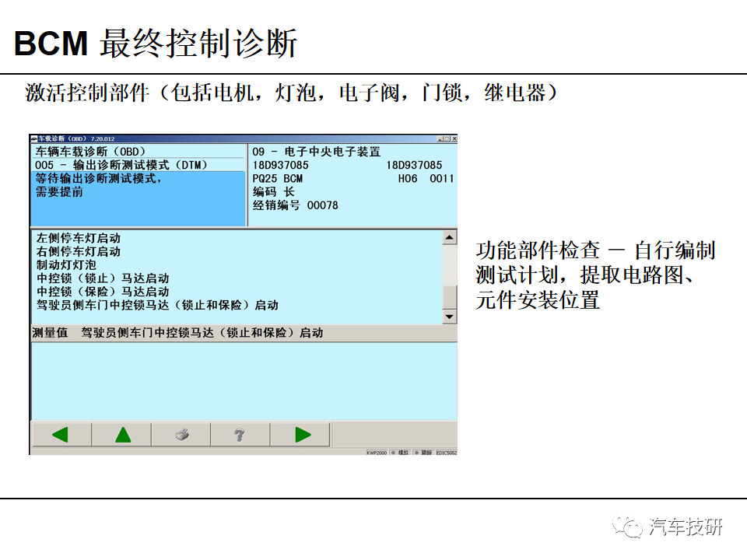
Task: Open help using the question mark icon
Action: click(238, 435)
